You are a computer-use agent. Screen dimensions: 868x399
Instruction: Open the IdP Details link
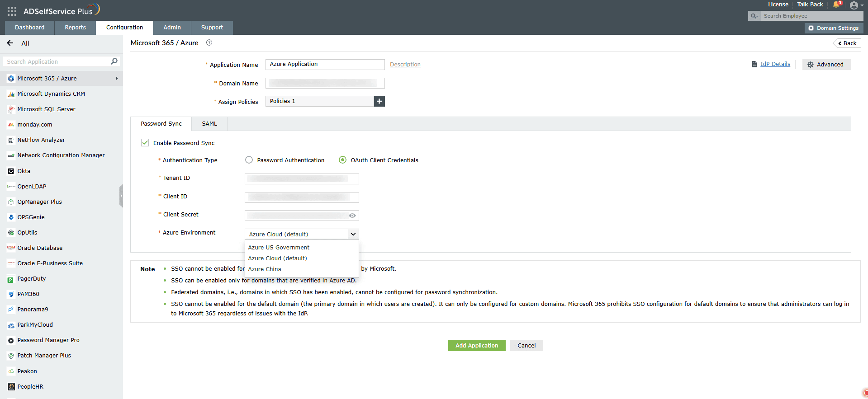775,64
